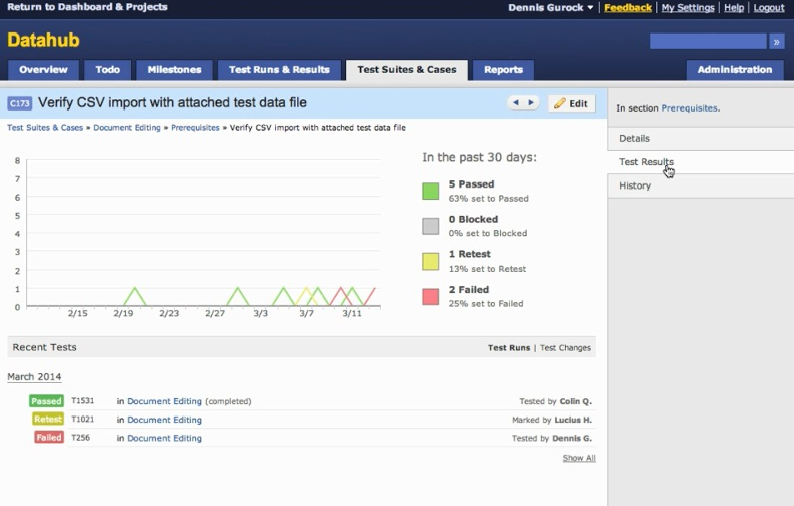Image resolution: width=794 pixels, height=506 pixels.
Task: Open the Feedback link
Action: point(627,8)
